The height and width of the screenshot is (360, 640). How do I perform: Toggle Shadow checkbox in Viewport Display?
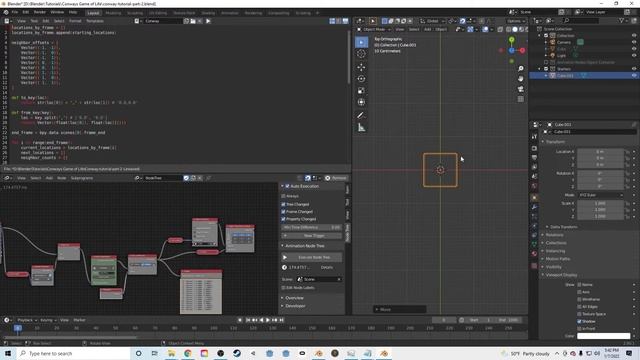579,321
